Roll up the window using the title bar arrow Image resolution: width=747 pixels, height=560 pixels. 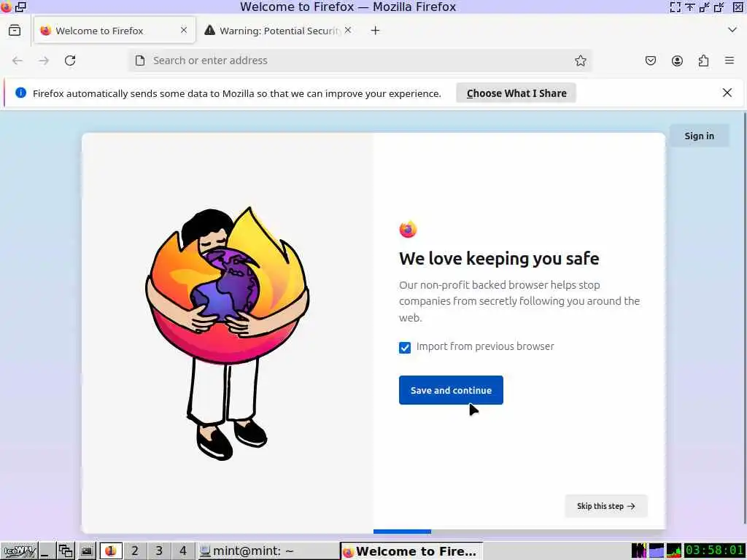point(690,7)
